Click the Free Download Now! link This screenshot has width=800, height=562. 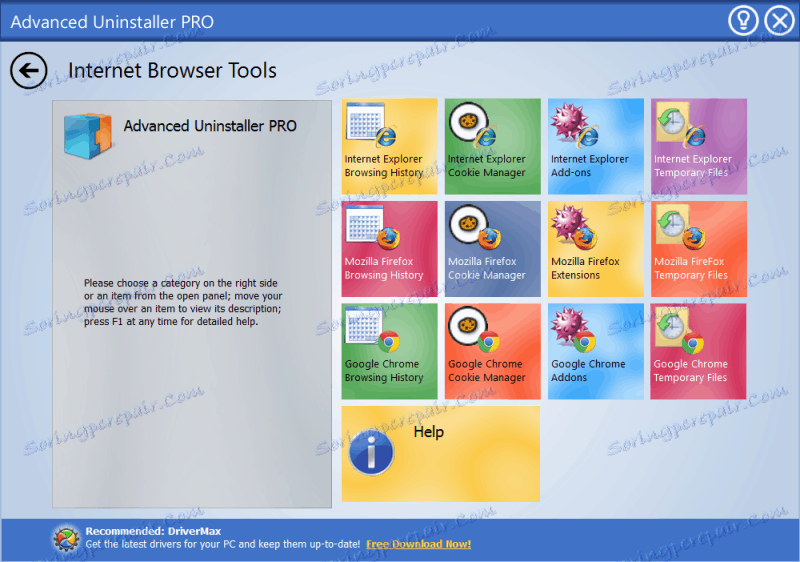coord(418,544)
